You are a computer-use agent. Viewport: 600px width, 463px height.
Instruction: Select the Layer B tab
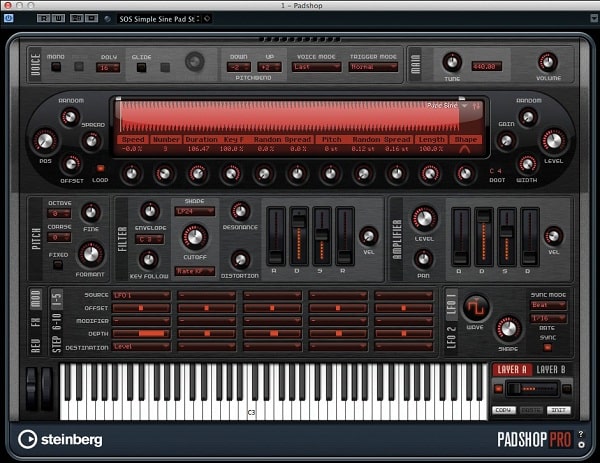point(550,370)
